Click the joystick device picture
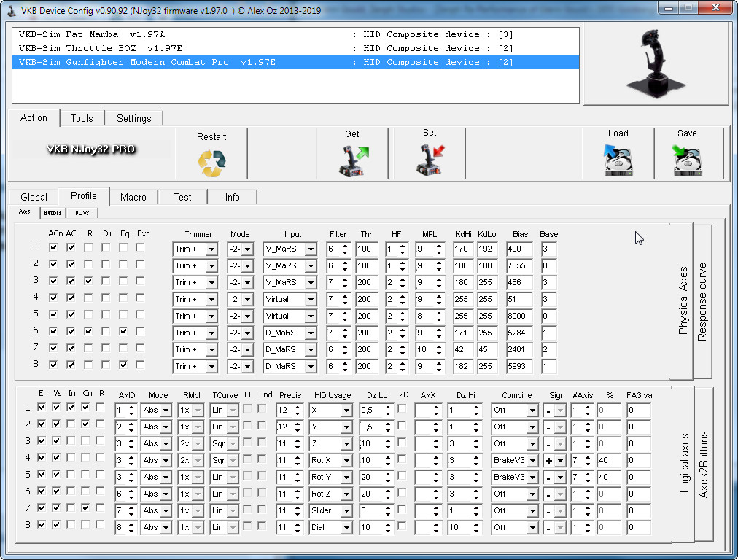 click(655, 64)
